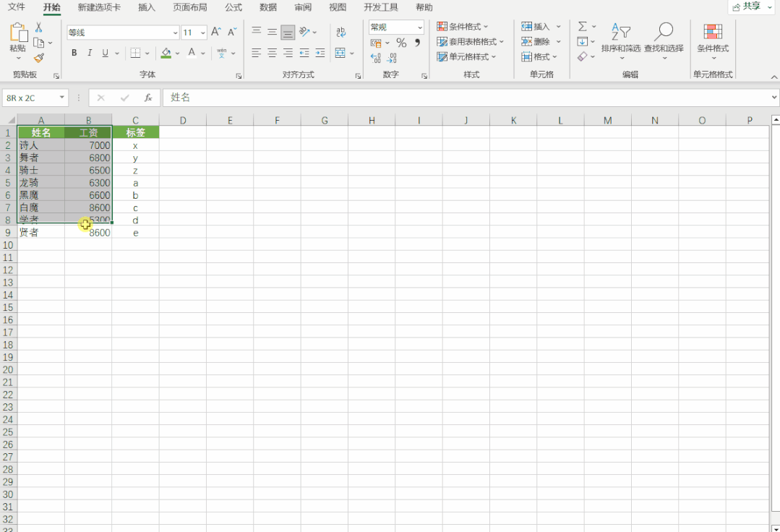Click the Paste clipboard icon
The image size is (780, 532).
(18, 33)
